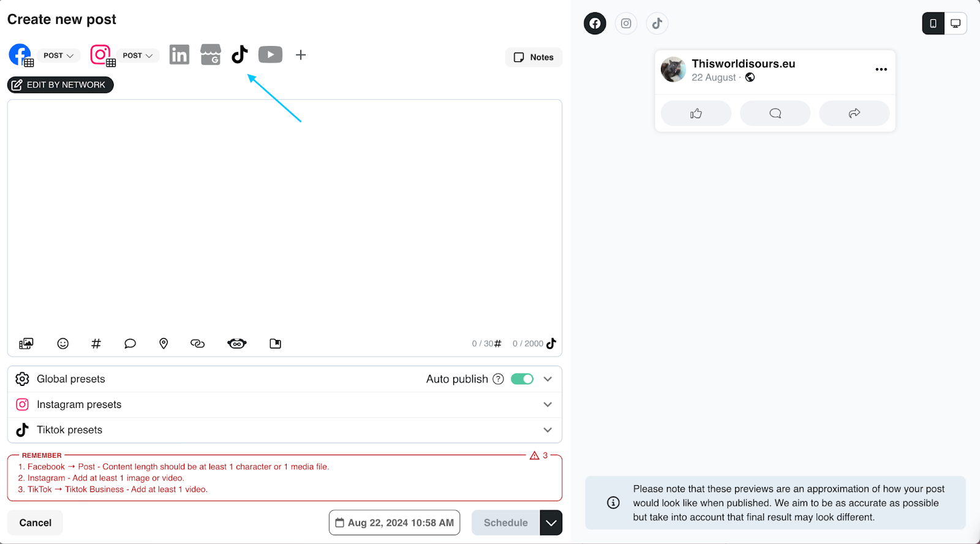Click the Schedule button
Image resolution: width=980 pixels, height=544 pixels.
coord(506,523)
